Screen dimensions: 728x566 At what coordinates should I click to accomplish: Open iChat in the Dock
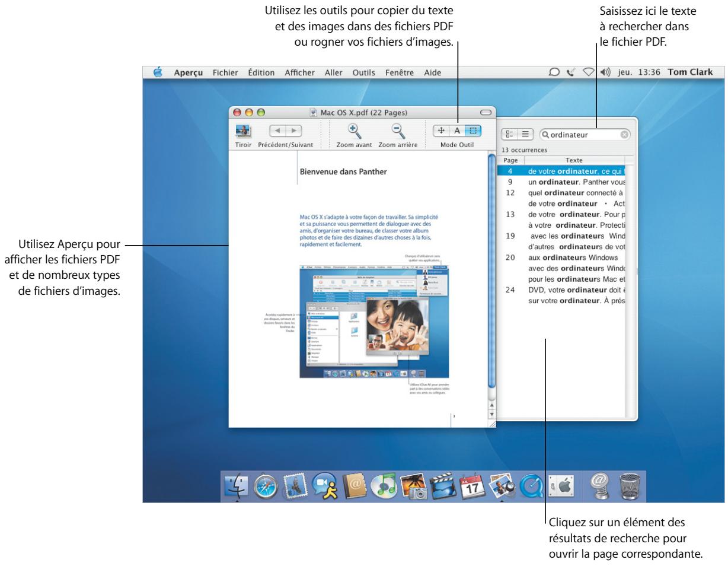pos(325,486)
